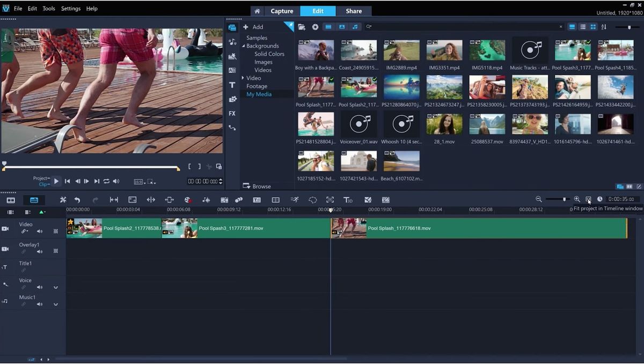Image resolution: width=644 pixels, height=364 pixels.
Task: Select the Voiceover_01.wav thumbnail
Action: (x=358, y=125)
